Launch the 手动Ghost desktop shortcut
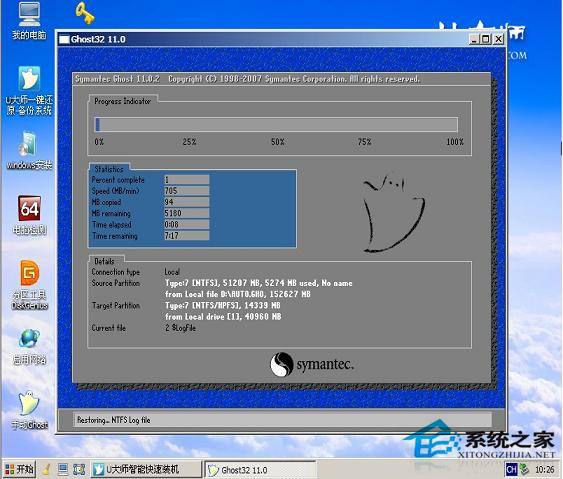 click(29, 410)
